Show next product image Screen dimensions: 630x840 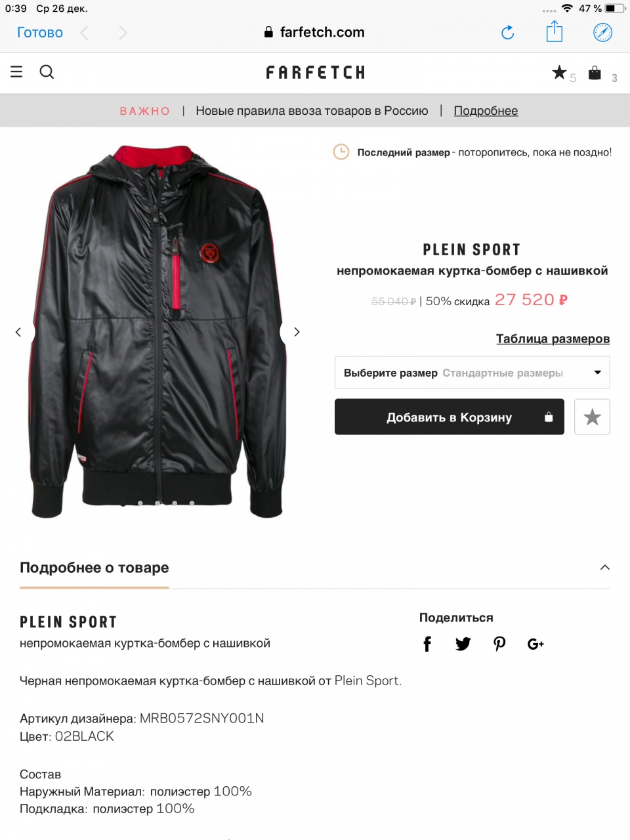[297, 332]
